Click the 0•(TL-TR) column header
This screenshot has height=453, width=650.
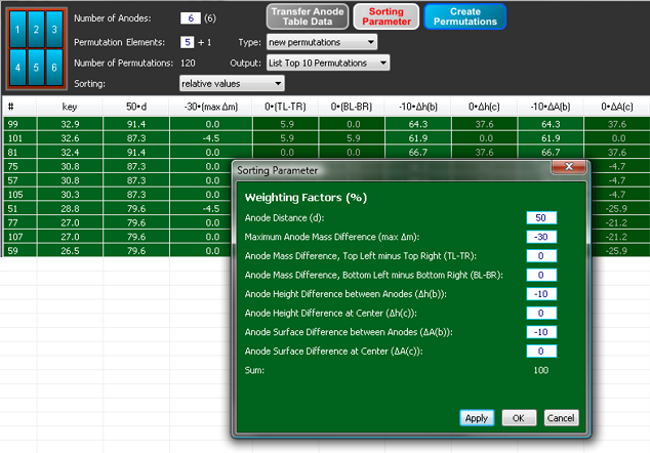[285, 107]
